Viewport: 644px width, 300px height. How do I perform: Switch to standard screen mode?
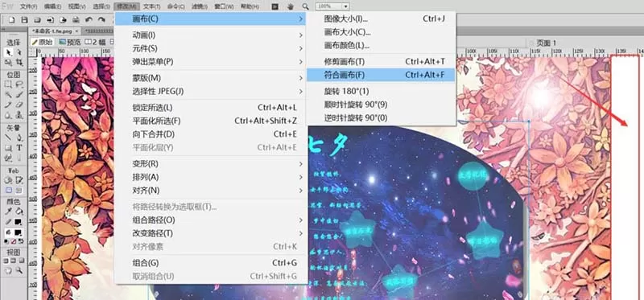[6, 261]
